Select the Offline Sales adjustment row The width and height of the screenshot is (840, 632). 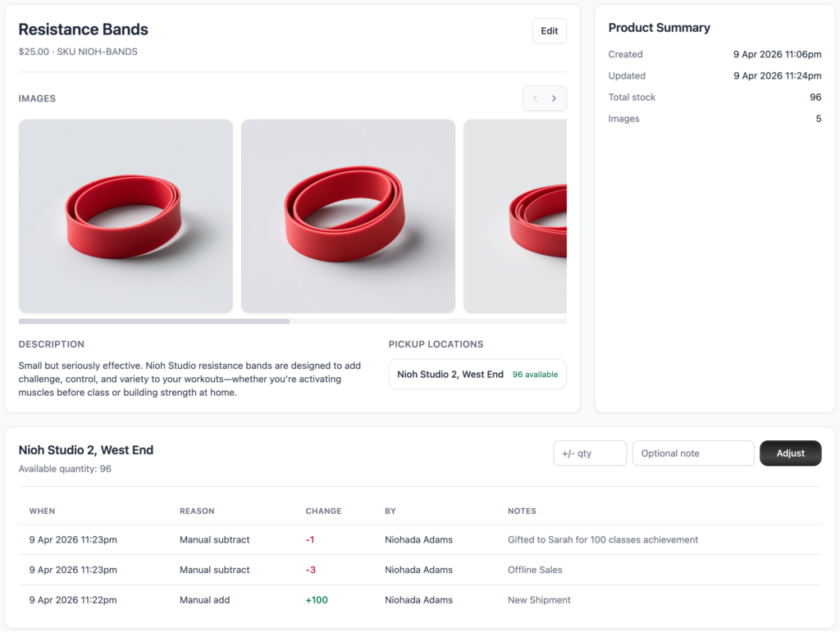(x=419, y=570)
